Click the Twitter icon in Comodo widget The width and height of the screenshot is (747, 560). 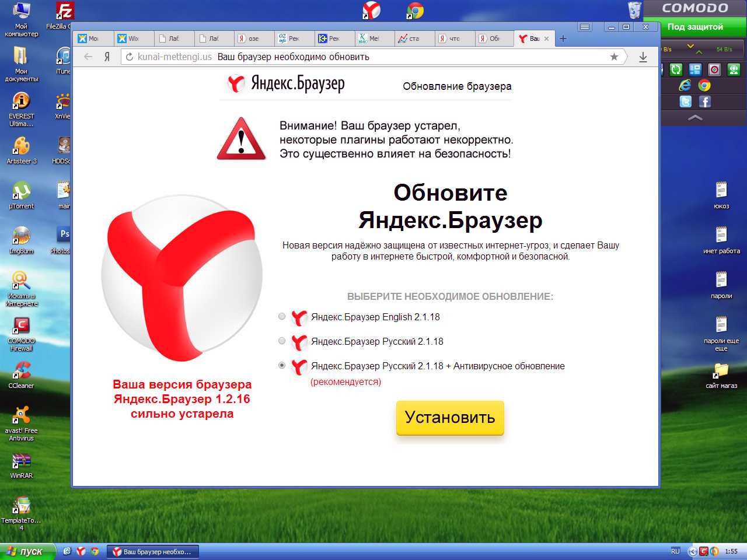[686, 101]
